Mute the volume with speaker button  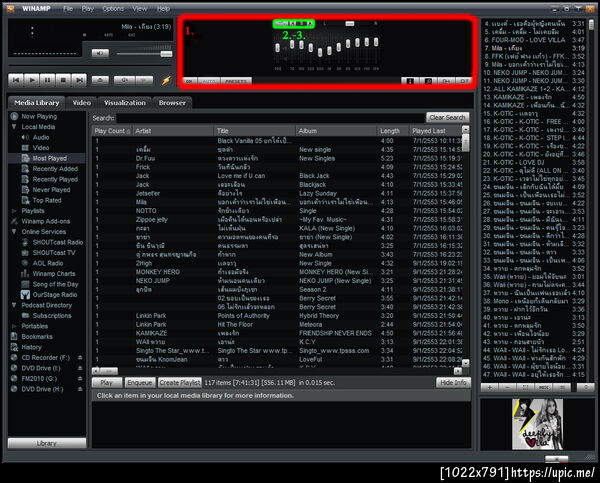point(100,54)
